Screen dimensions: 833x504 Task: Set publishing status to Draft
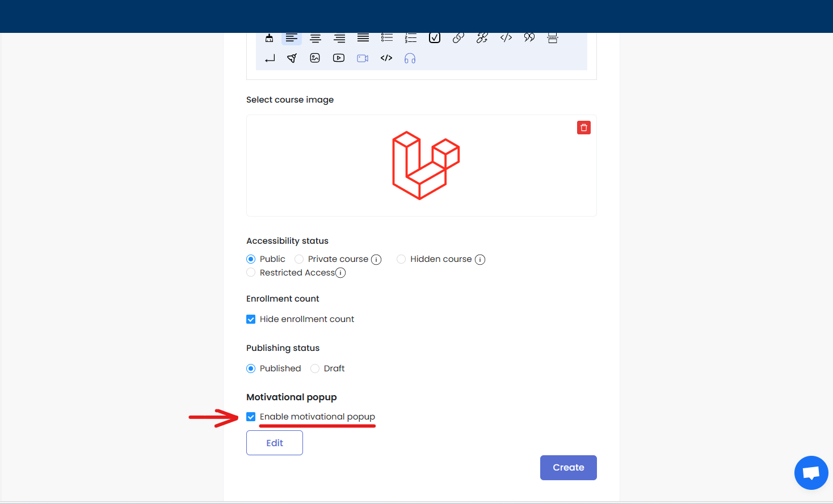coord(315,369)
